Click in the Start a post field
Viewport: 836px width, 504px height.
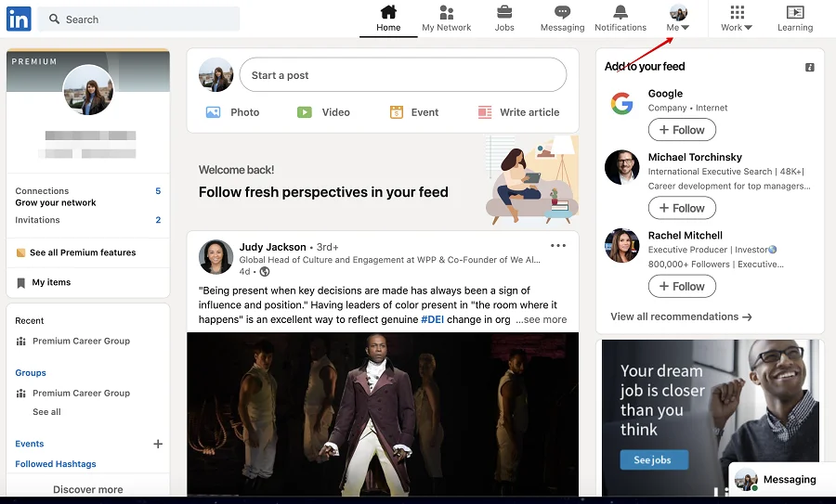pos(402,75)
